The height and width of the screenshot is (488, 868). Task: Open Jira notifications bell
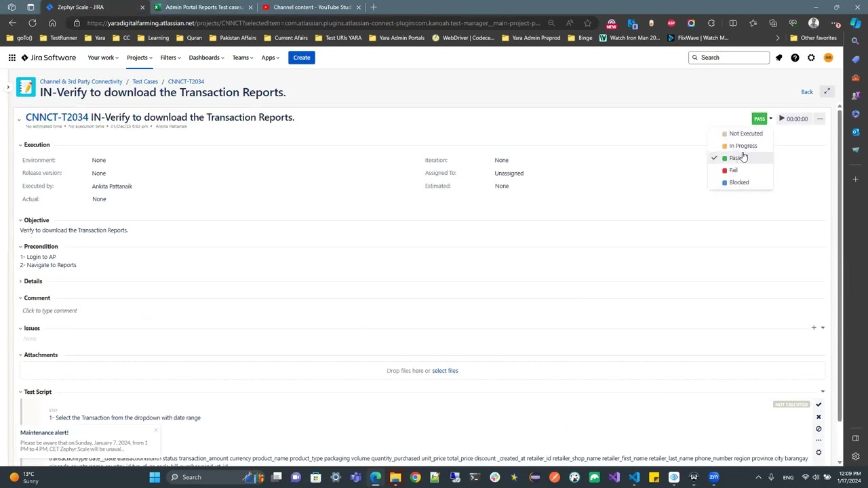(778, 58)
